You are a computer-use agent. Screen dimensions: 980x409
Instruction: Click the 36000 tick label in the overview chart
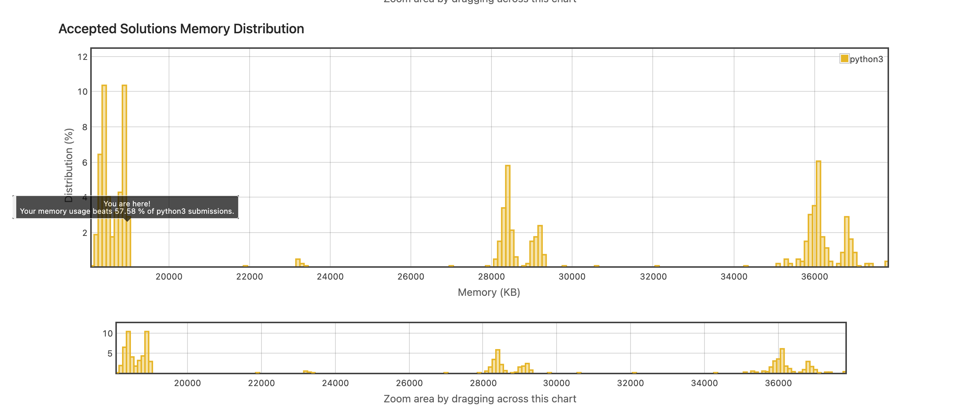[778, 383]
